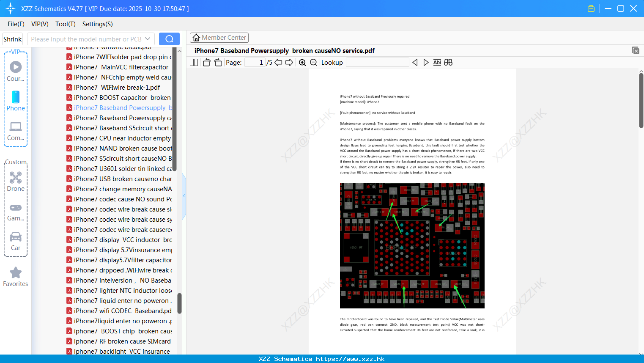The image size is (644, 363).
Task: Open iPhone7 NFCchip empty weld file
Action: 119,77
